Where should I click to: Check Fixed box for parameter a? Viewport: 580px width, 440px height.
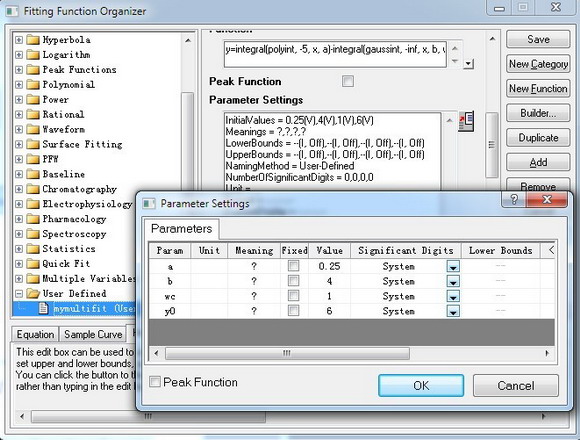point(294,266)
